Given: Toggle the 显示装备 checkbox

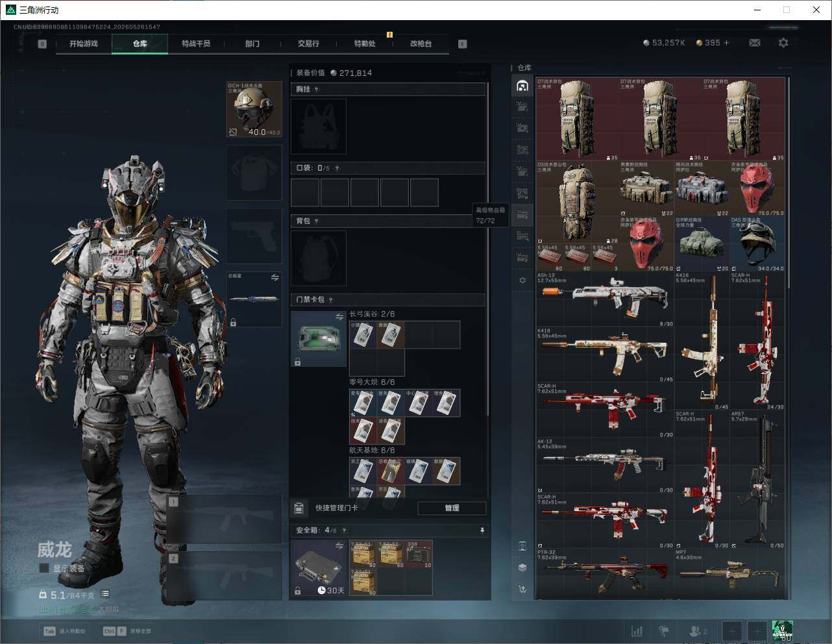Looking at the screenshot, I should point(44,568).
